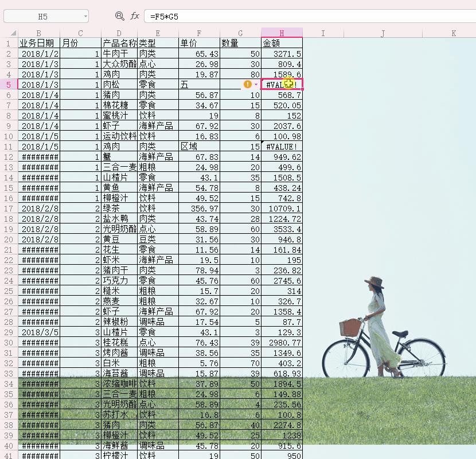Select the 桂花糕 product cell
The image size is (476, 459).
(x=119, y=343)
